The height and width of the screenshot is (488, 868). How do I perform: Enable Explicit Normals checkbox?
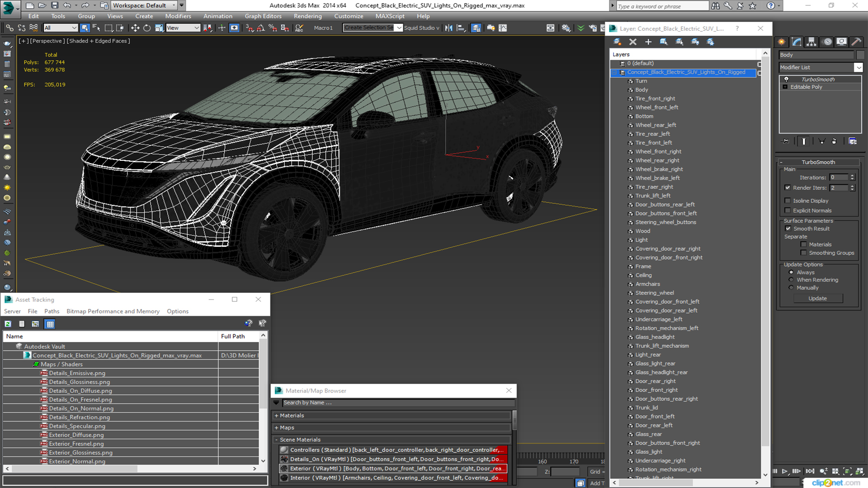788,211
